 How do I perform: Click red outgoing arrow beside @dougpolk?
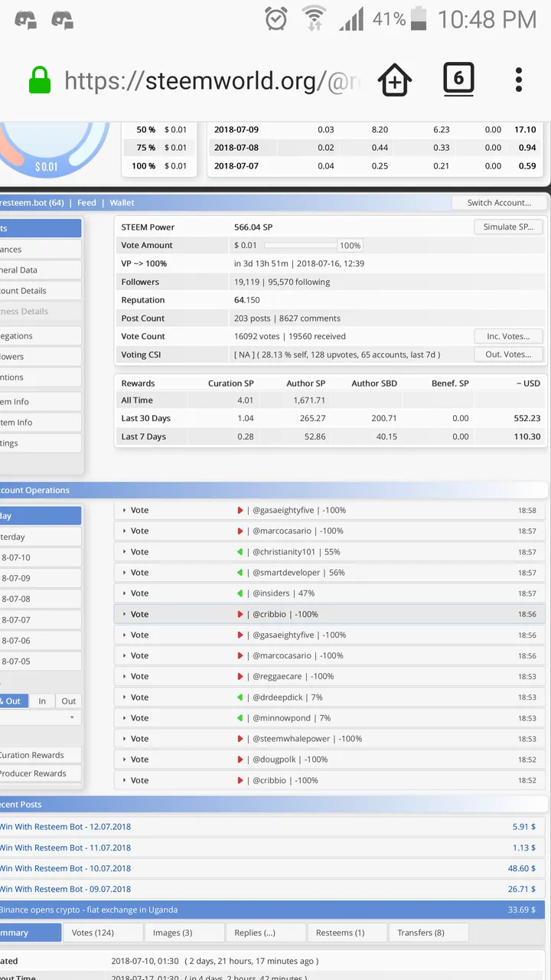[240, 759]
